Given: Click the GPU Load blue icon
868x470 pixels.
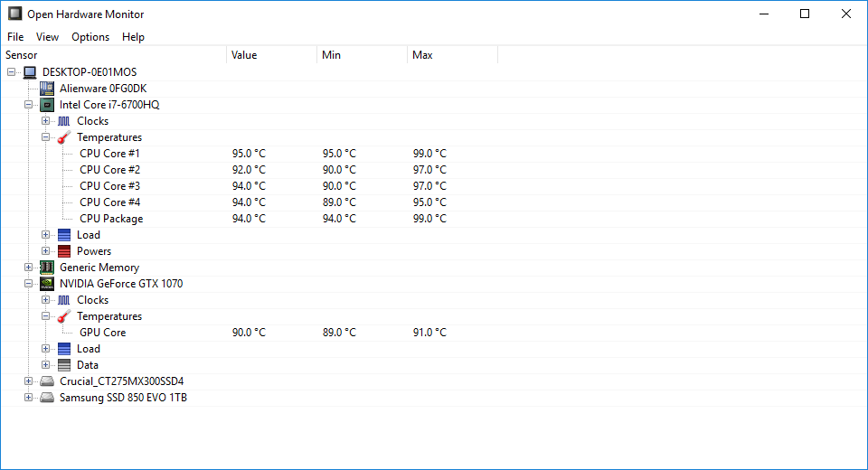Looking at the screenshot, I should point(64,349).
